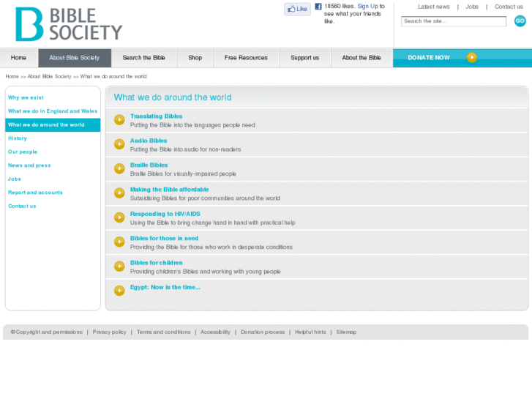532x399 pixels.
Task: Open the Accessibility footer link
Action: point(215,332)
